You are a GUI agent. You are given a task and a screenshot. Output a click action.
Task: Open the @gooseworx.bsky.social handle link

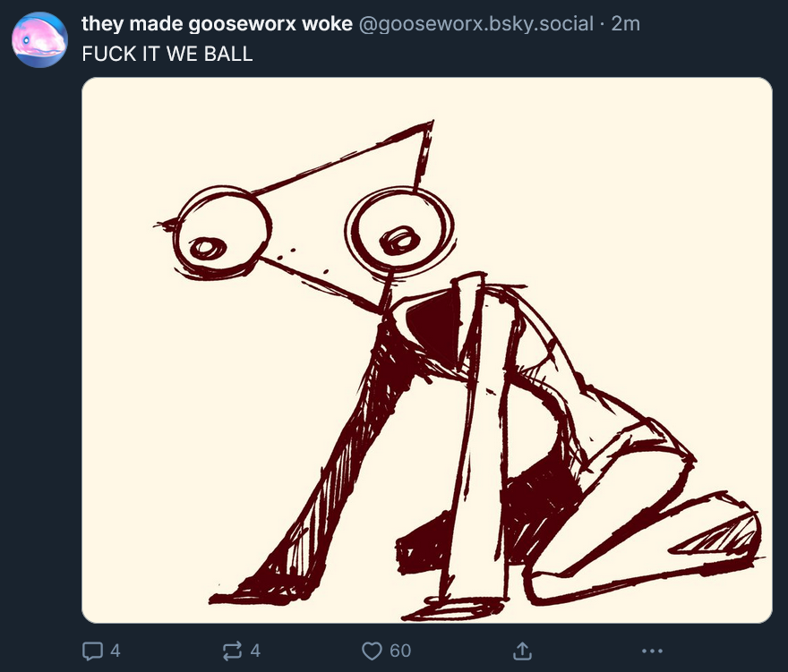point(475,23)
